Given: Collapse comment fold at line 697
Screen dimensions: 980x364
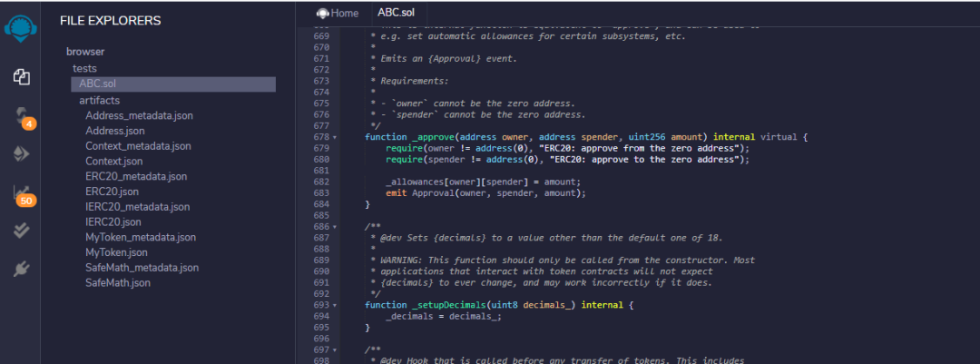Looking at the screenshot, I should click(335, 350).
